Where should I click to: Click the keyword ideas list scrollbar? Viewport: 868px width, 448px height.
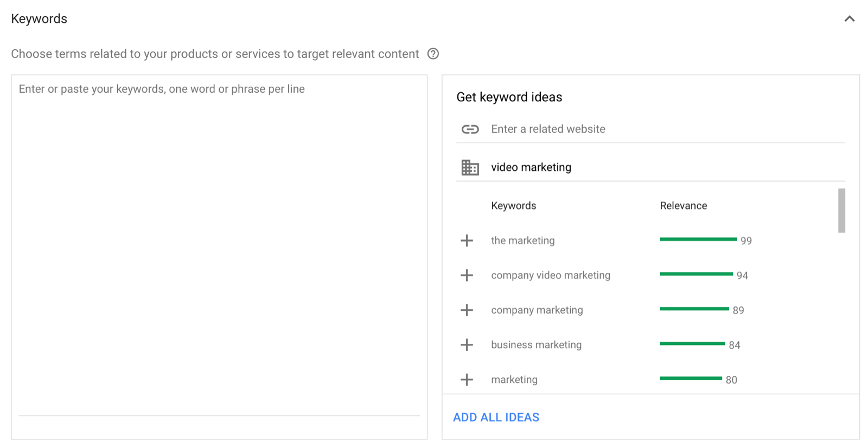[841, 210]
